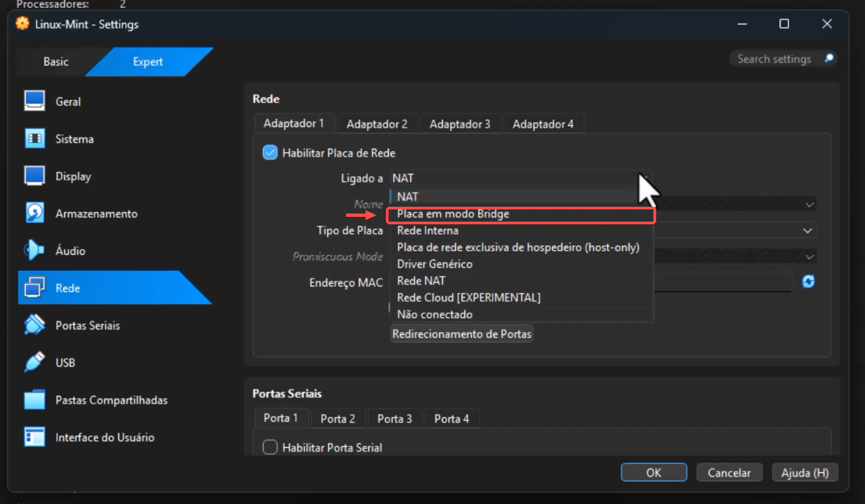Screen dimensions: 865x504
Task: Switch to the Basic tab
Action: 55,61
